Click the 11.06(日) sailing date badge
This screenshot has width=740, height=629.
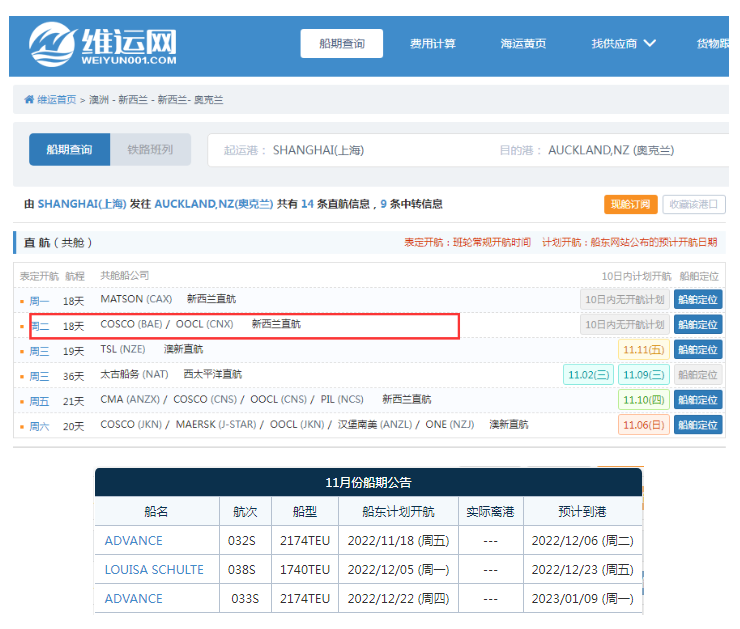coord(644,425)
